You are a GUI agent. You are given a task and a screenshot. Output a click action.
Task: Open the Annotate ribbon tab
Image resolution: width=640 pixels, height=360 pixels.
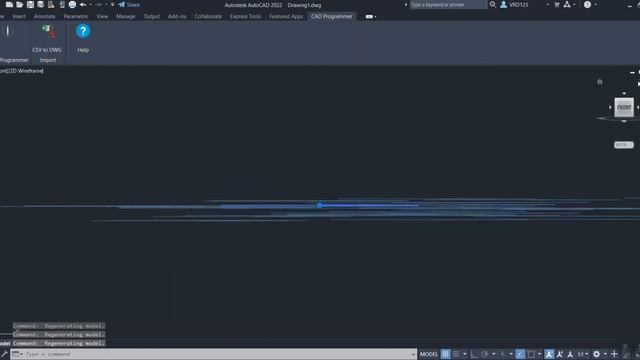(x=44, y=16)
